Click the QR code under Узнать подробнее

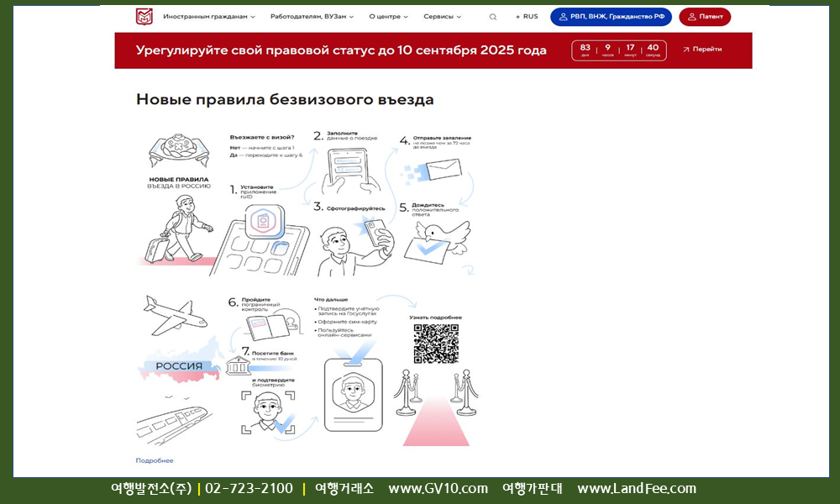pos(435,343)
